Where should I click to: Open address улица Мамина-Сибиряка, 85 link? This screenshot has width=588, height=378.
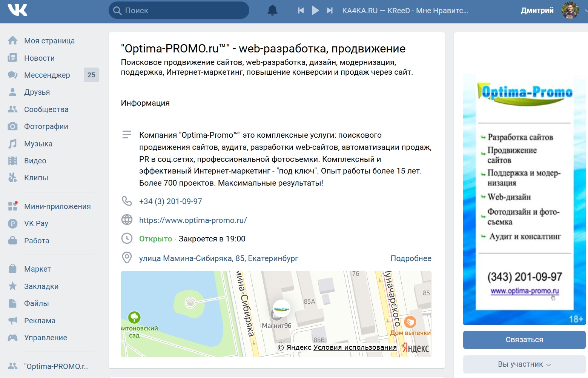coord(218,258)
